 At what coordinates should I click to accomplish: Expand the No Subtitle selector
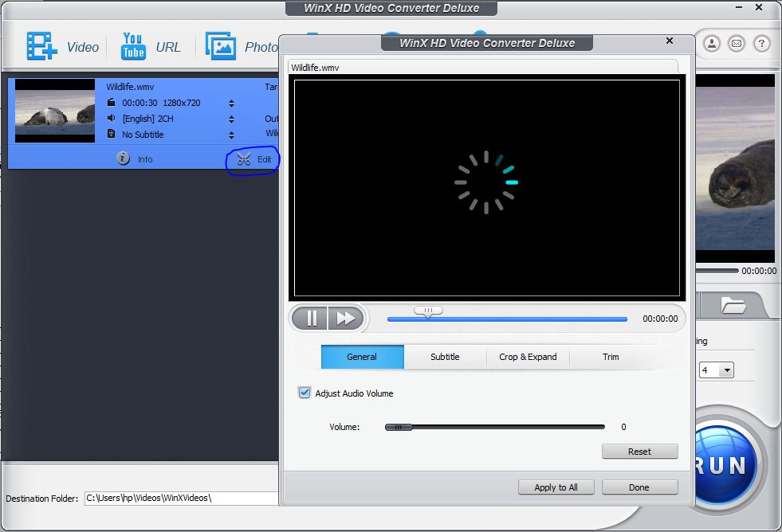(231, 135)
